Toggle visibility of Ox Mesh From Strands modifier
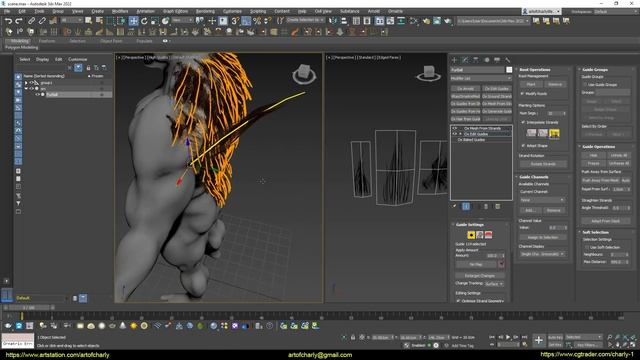This screenshot has height=360, width=640. pyautogui.click(x=455, y=128)
